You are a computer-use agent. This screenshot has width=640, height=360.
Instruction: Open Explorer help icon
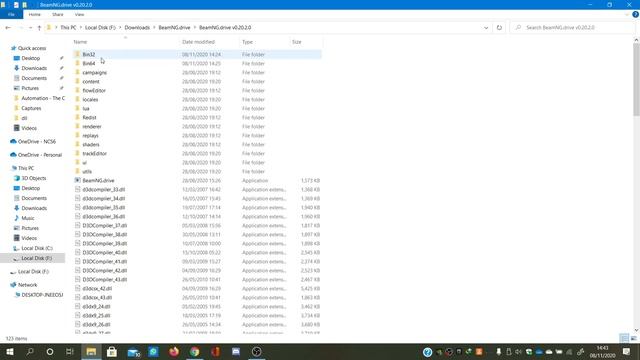point(635,14)
